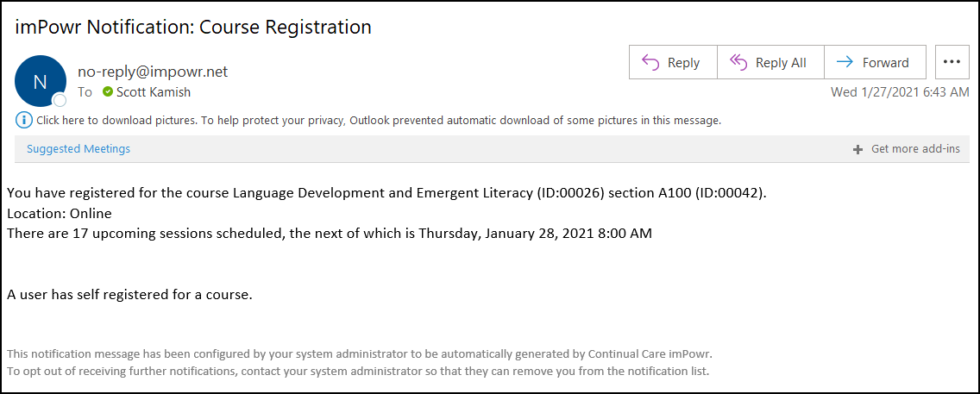Click sender address no-reply@impowr.net

(x=153, y=72)
